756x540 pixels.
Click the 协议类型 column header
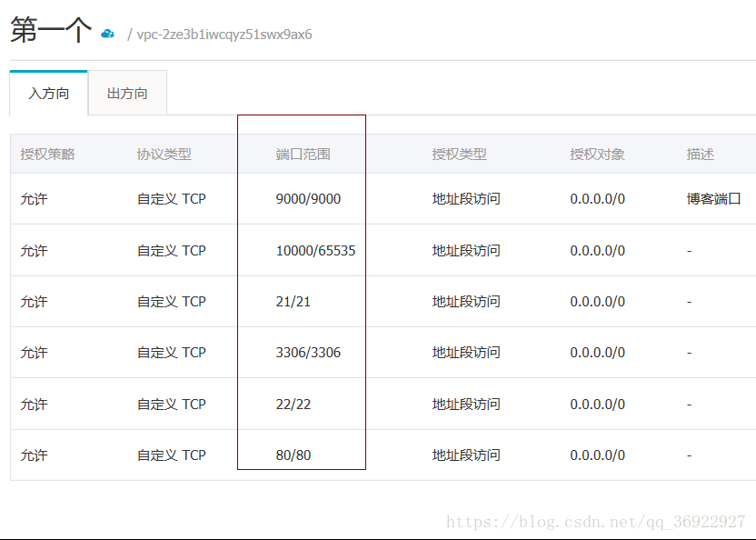[x=164, y=155]
